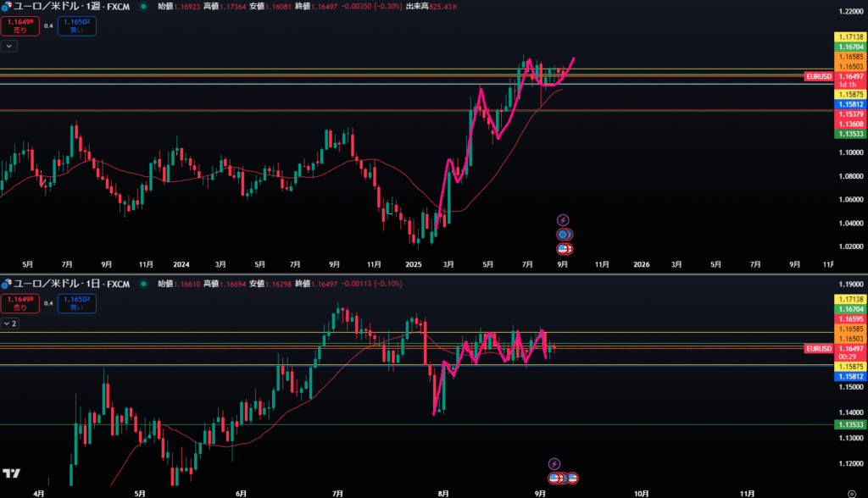Open the EU flag economic event on weekly chart
868x498 pixels.
click(x=563, y=235)
